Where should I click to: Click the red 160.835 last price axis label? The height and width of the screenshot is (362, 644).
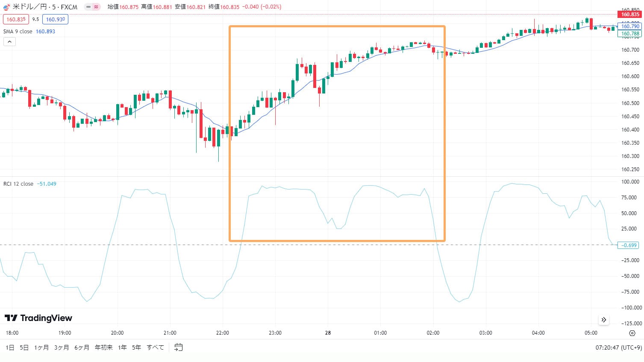pos(630,15)
